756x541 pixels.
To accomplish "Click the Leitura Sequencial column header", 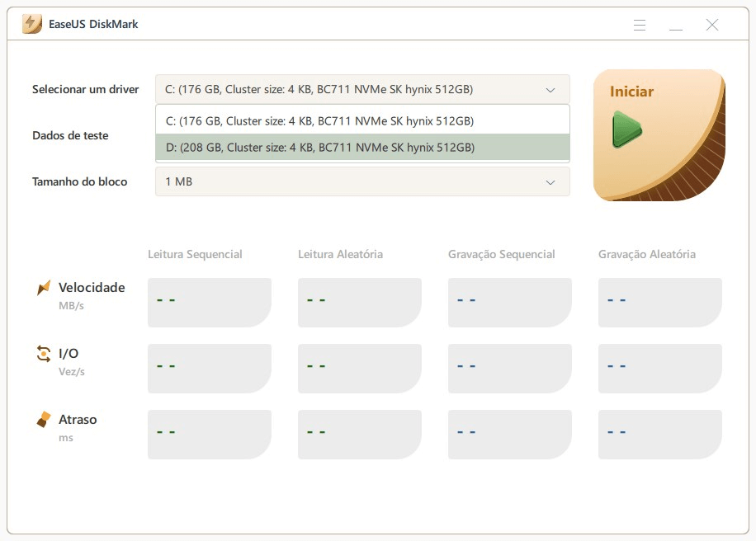I will 195,254.
